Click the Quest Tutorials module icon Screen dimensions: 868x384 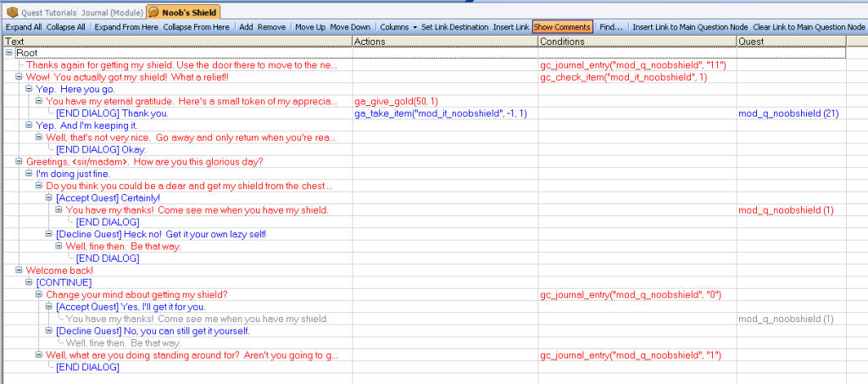click(x=12, y=12)
